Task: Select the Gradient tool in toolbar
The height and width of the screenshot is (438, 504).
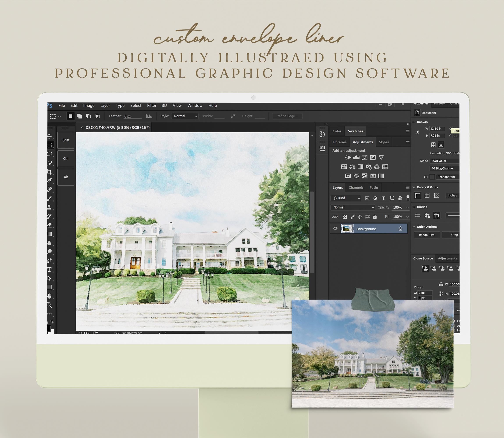Action: tap(49, 234)
